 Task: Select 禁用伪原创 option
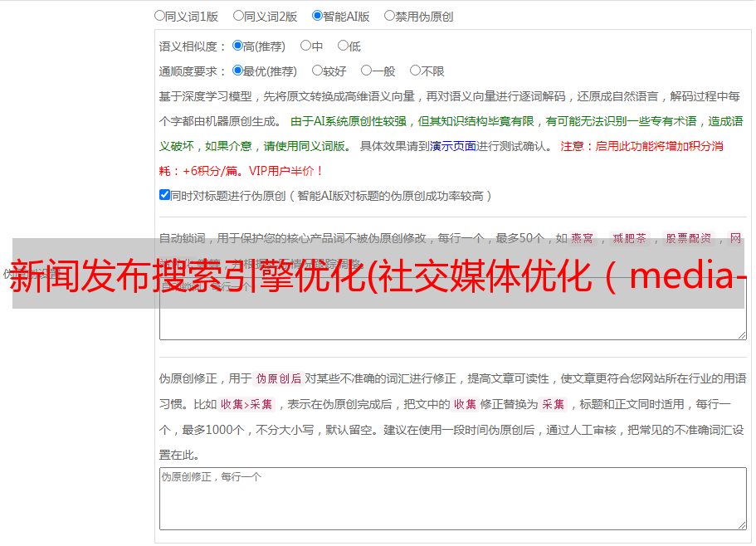[x=389, y=16]
